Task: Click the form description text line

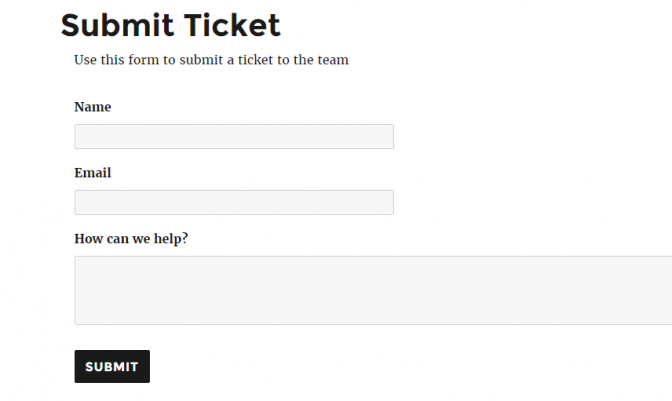Action: 211,60
